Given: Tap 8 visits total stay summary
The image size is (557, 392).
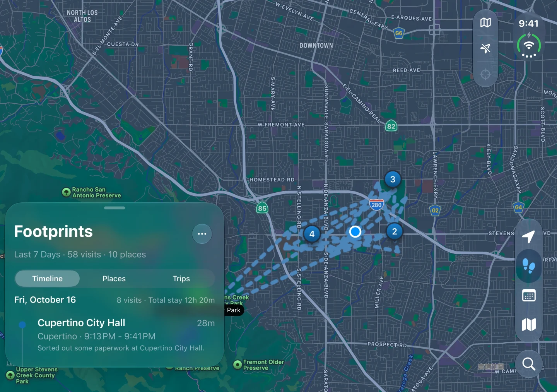Looking at the screenshot, I should coord(166,300).
